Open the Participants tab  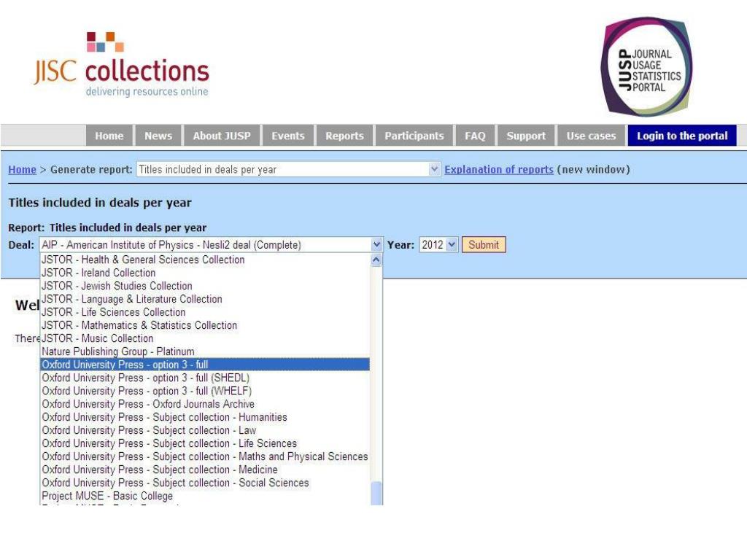(414, 136)
